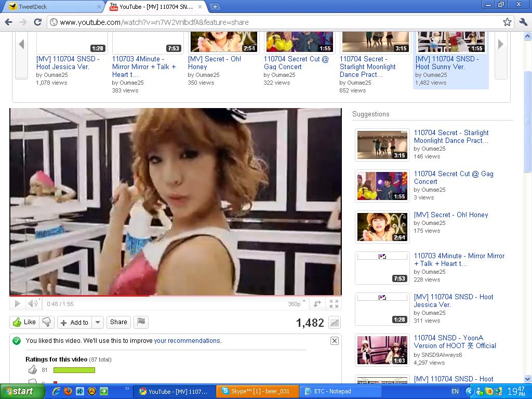This screenshot has height=399, width=532.
Task: Switch the video to fullscreen
Action: point(334,304)
